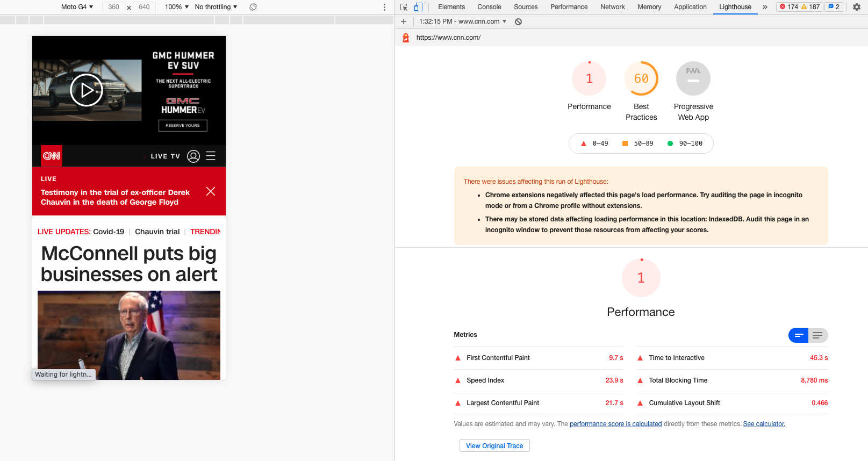Click the View Original Trace button
Viewport: 868px width, 461px height.
pos(494,446)
